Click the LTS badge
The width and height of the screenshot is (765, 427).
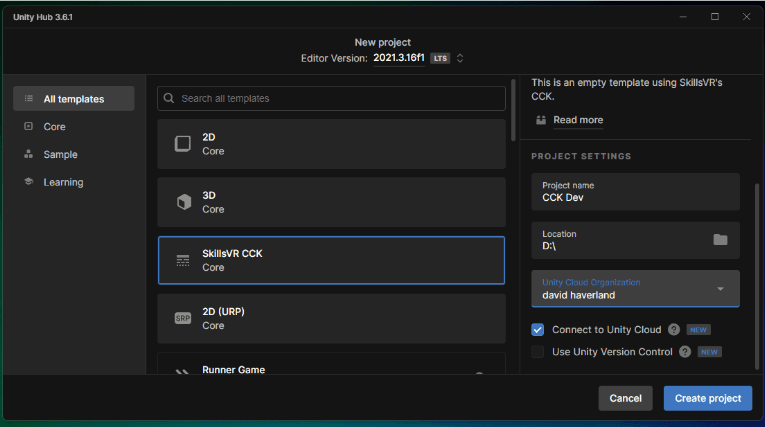(440, 58)
